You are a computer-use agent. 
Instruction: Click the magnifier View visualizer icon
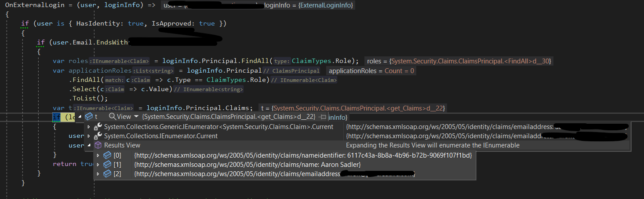(x=112, y=117)
